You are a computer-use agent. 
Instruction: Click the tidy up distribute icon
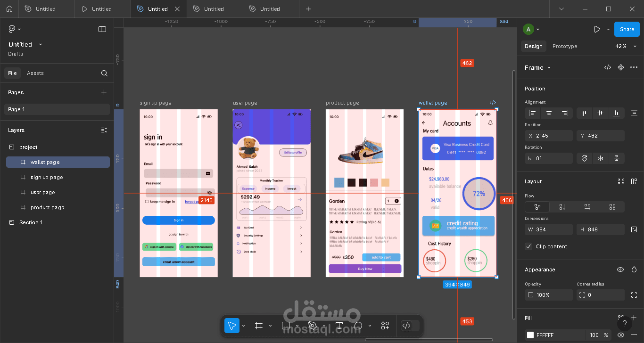[634, 113]
